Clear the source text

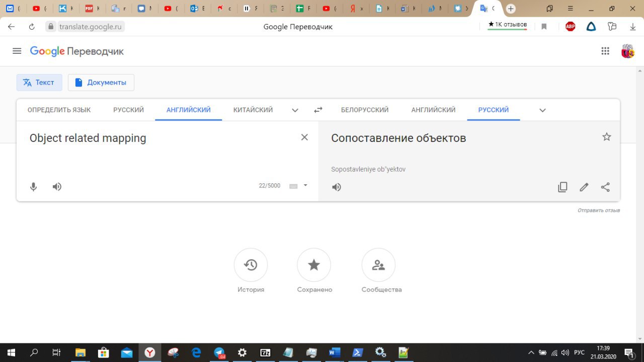click(304, 137)
